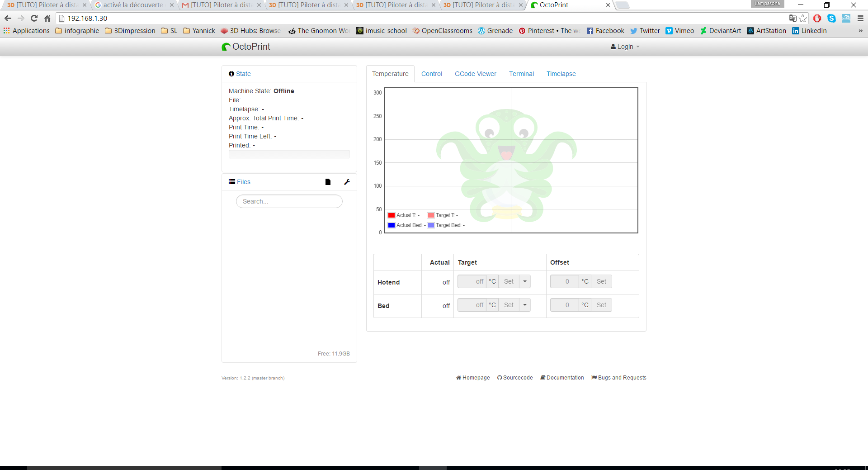Screen dimensions: 868x470
Task: Click the OctoPrint logo in the navbar
Action: tap(246, 47)
